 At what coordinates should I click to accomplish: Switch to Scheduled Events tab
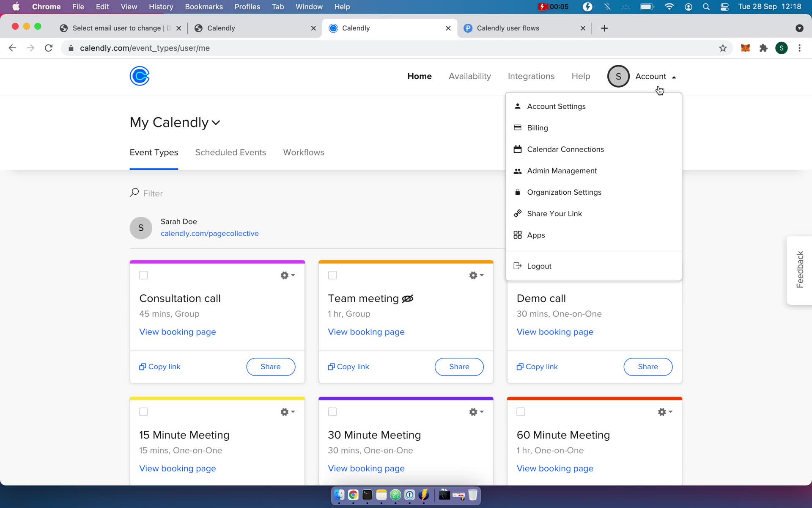(x=230, y=152)
